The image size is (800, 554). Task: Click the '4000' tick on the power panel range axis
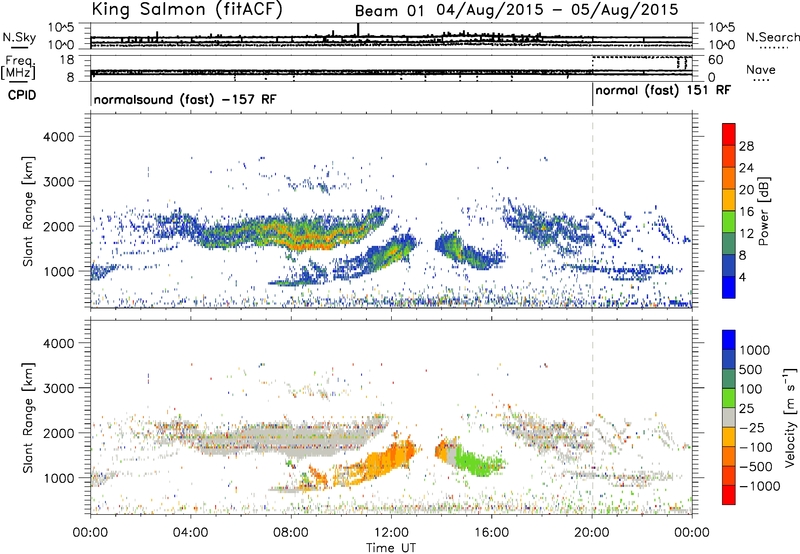(58, 137)
